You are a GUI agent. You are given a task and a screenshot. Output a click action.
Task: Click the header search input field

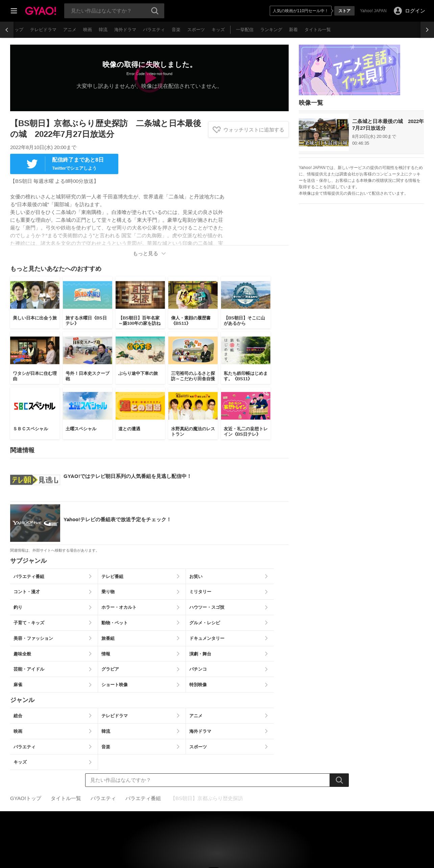(108, 11)
